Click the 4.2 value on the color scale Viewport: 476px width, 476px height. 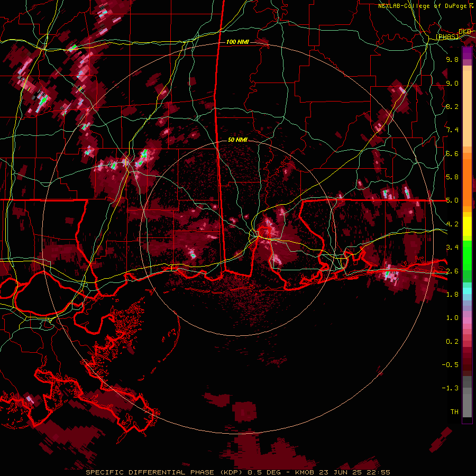pyautogui.click(x=452, y=224)
